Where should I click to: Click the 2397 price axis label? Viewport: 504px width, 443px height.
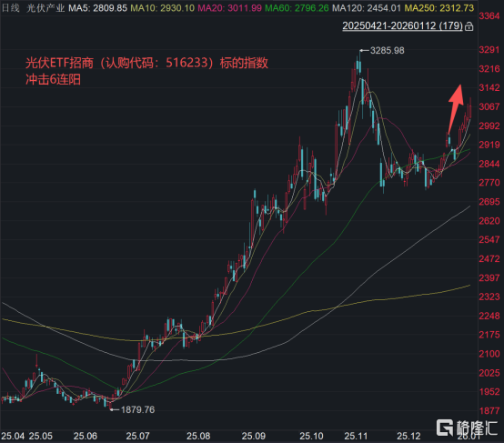pyautogui.click(x=489, y=277)
